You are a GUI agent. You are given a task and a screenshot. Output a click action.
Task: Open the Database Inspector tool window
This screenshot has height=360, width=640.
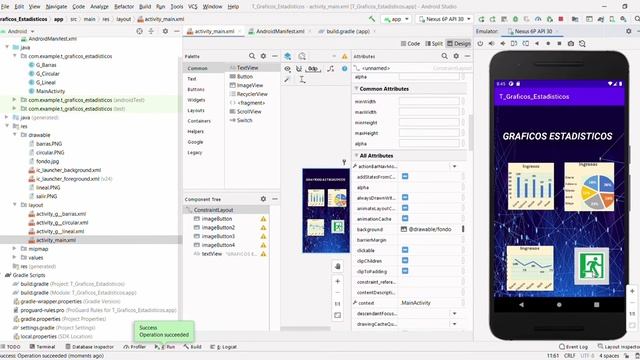[89, 347]
